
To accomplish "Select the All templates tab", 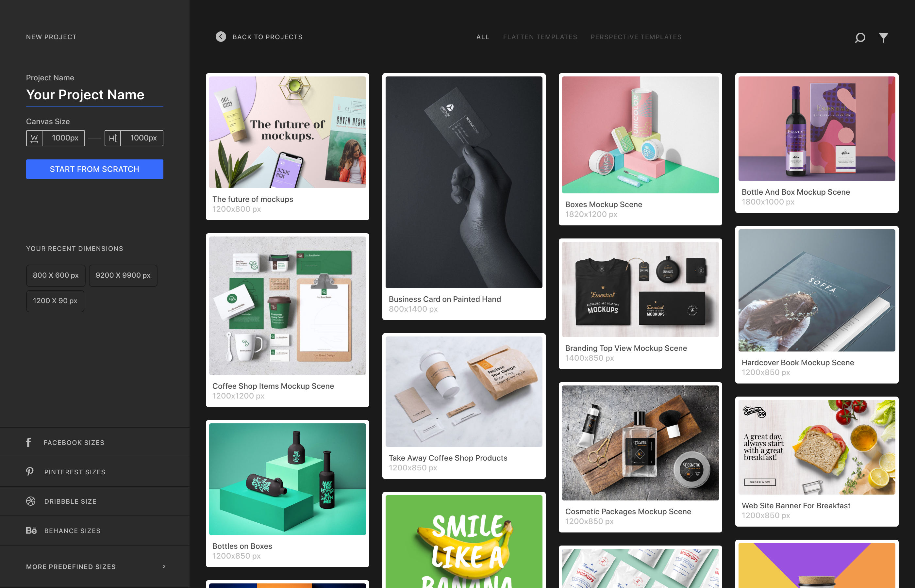I will (x=482, y=37).
